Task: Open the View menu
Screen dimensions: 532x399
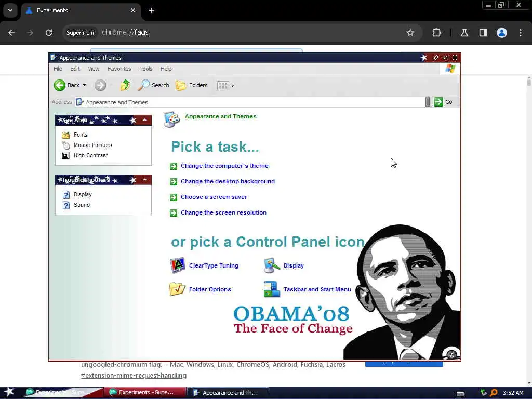Action: [94, 69]
